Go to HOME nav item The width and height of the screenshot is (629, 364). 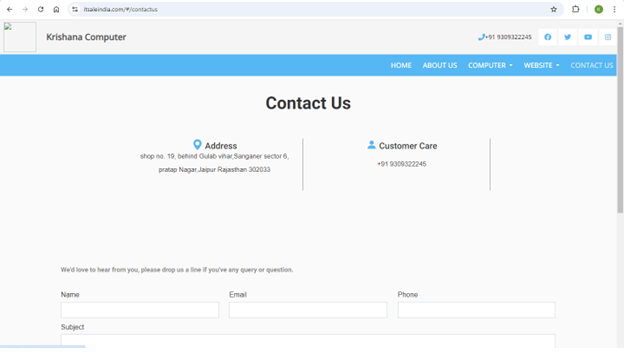(x=401, y=65)
